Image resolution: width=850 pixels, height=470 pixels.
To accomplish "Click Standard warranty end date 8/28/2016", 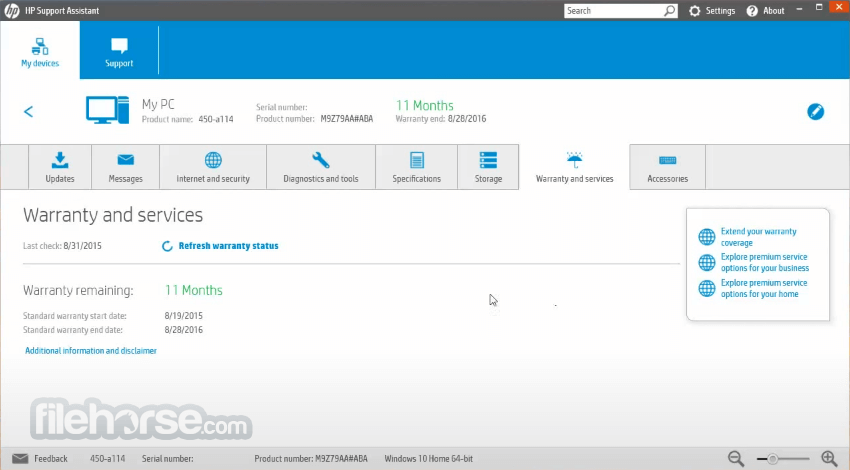I will 113,330.
